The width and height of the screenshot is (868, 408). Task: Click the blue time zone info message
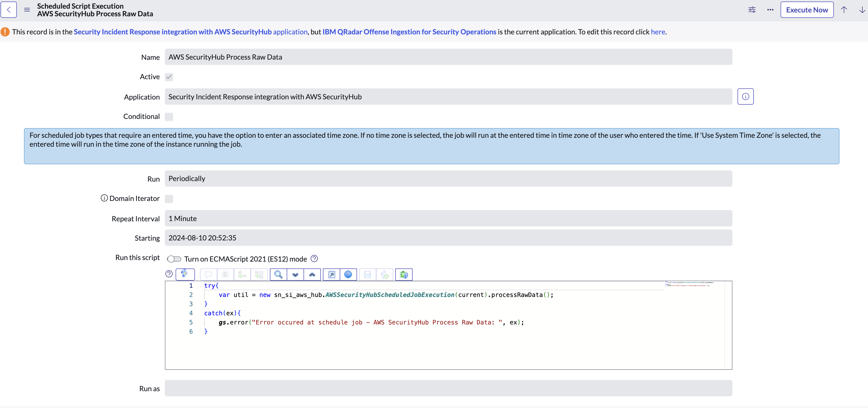pos(431,146)
